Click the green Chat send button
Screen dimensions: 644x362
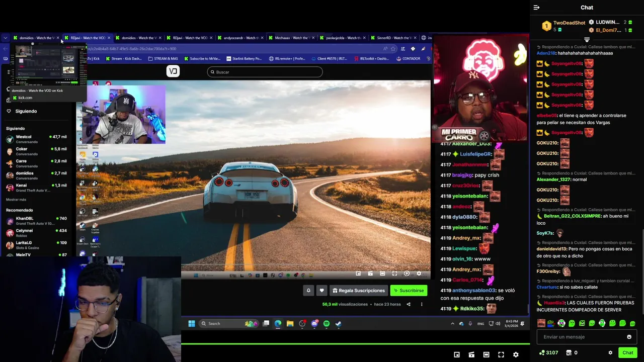(627, 353)
